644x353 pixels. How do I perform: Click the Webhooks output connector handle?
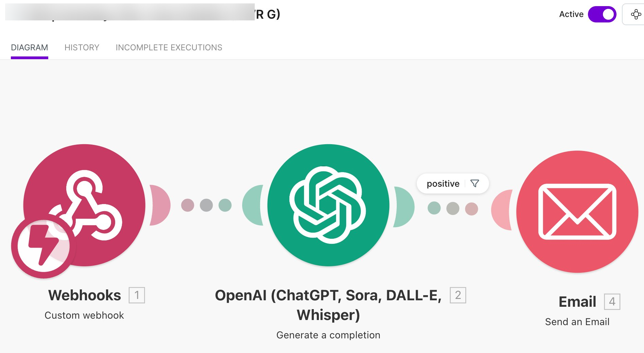pyautogui.click(x=159, y=205)
